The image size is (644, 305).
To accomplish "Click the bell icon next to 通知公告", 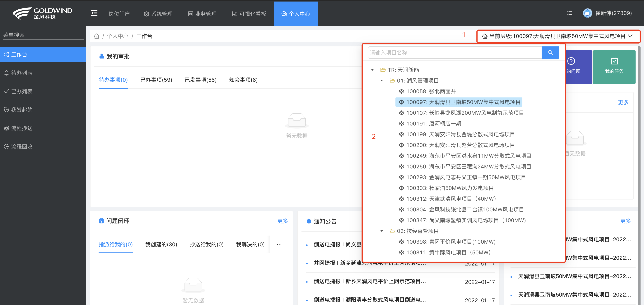I will pos(309,221).
